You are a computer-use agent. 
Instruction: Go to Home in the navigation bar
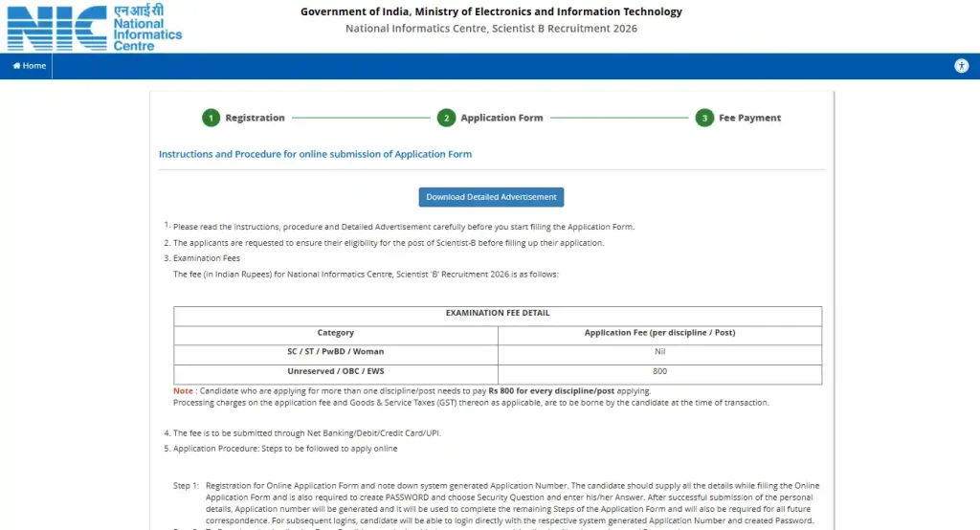coord(29,66)
